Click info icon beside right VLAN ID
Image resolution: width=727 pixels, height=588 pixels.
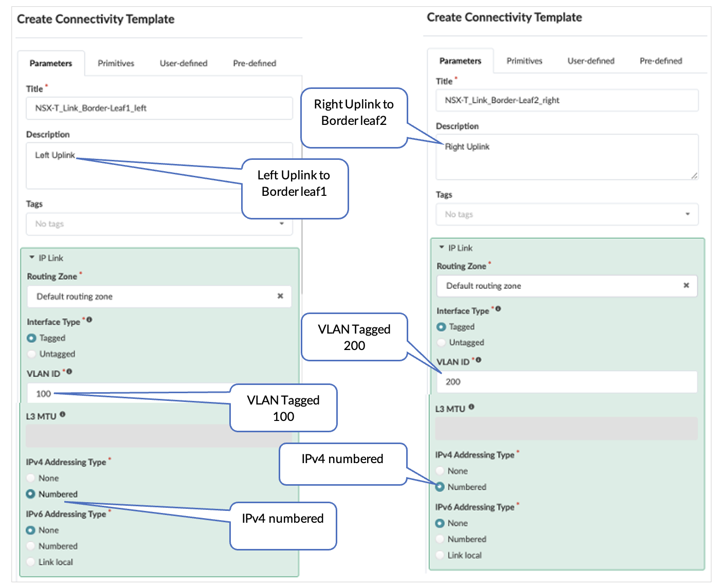click(479, 360)
